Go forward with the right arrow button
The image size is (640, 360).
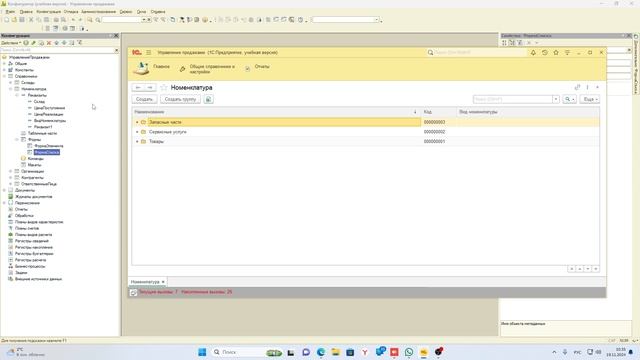[150, 87]
